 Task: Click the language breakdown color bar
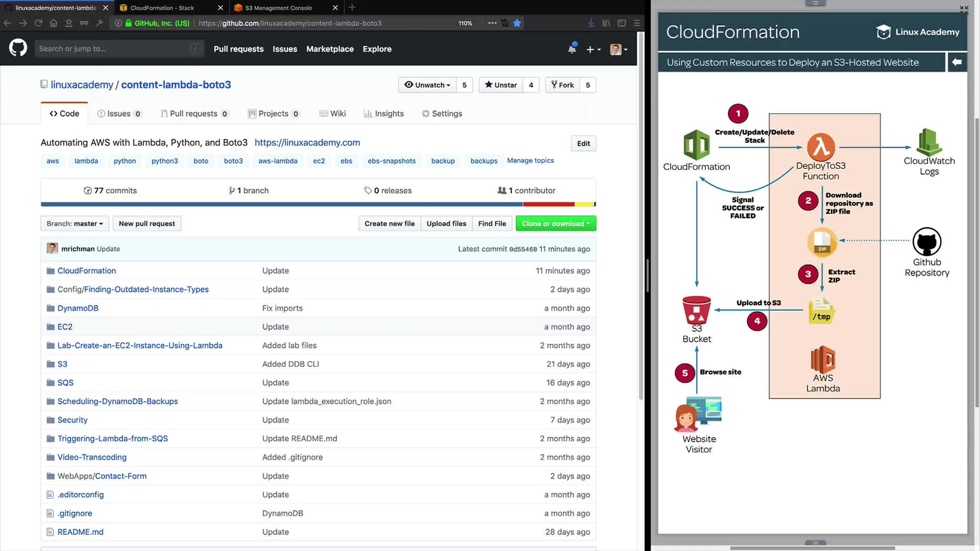(x=318, y=204)
